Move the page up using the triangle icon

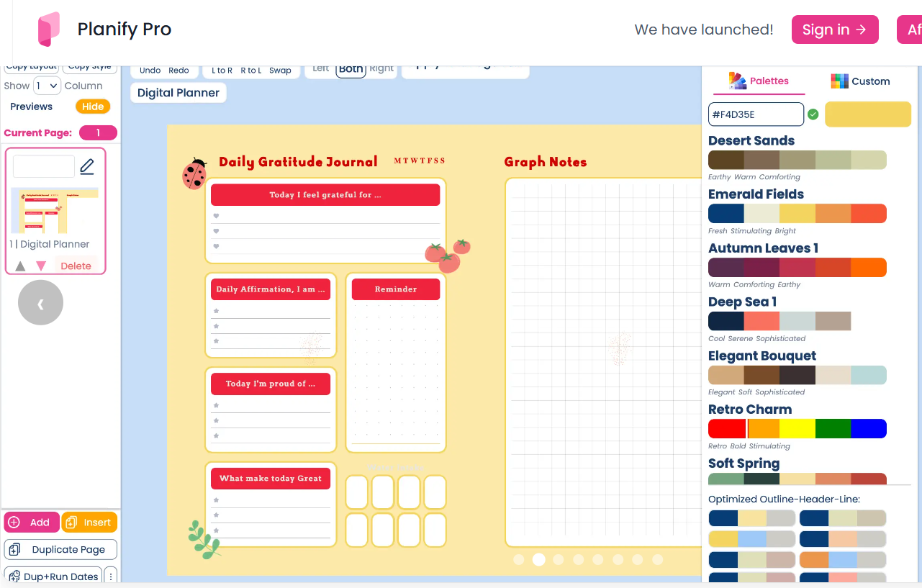click(20, 265)
